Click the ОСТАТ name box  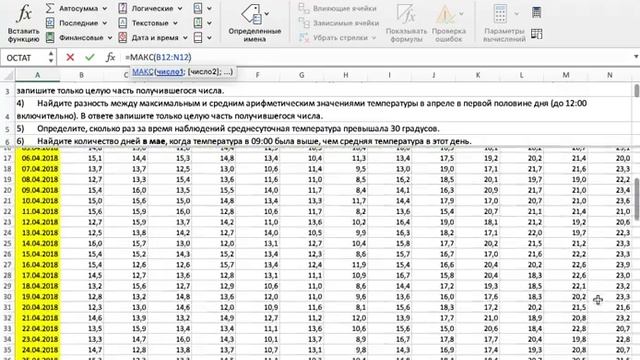(24, 58)
